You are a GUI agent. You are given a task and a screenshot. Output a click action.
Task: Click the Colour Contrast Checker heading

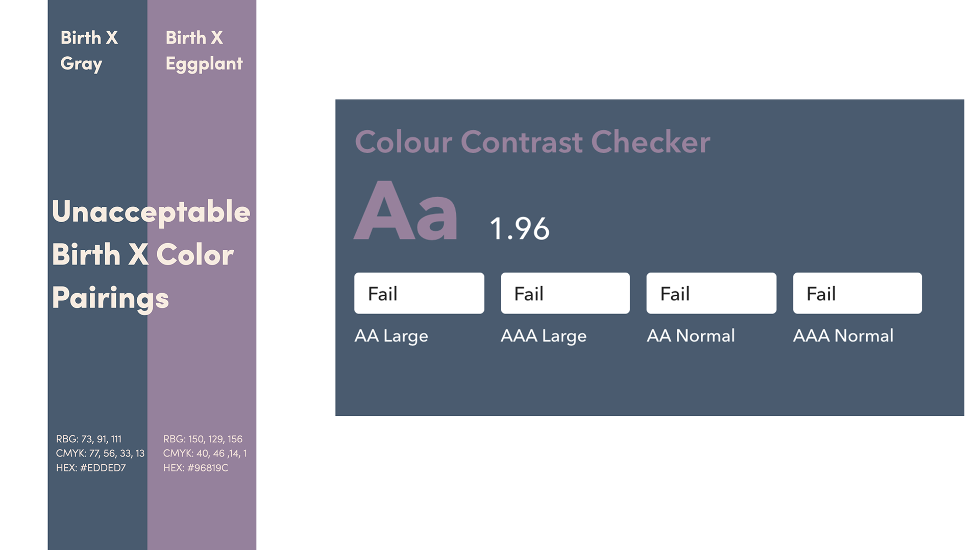tap(532, 141)
